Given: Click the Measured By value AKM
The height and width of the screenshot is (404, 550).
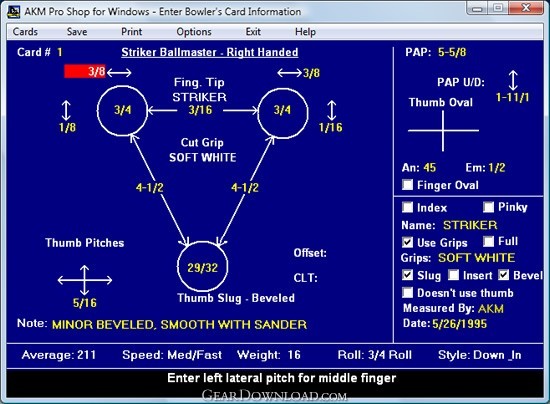Looking at the screenshot, I should coord(491,309).
